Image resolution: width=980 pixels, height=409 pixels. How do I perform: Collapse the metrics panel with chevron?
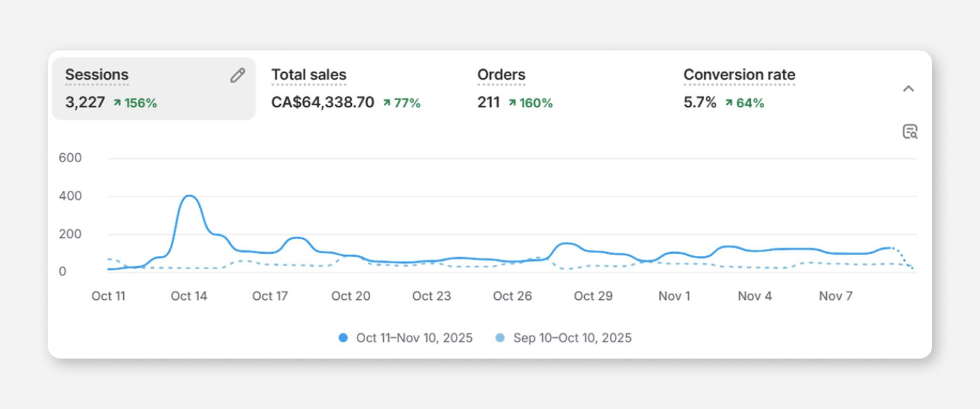908,89
